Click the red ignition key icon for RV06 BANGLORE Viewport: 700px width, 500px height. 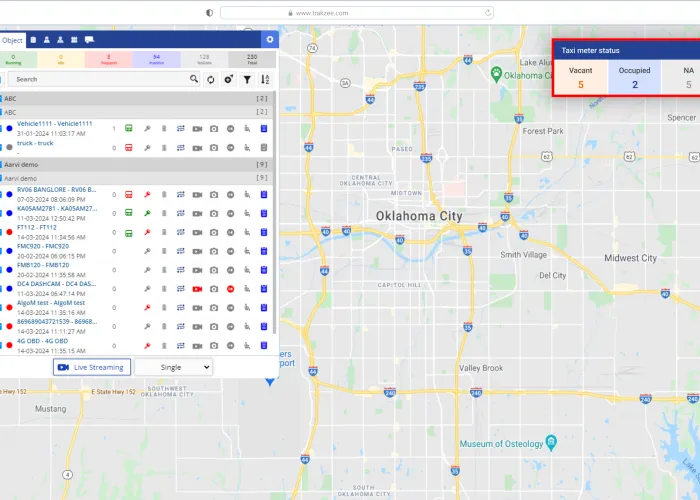point(146,195)
